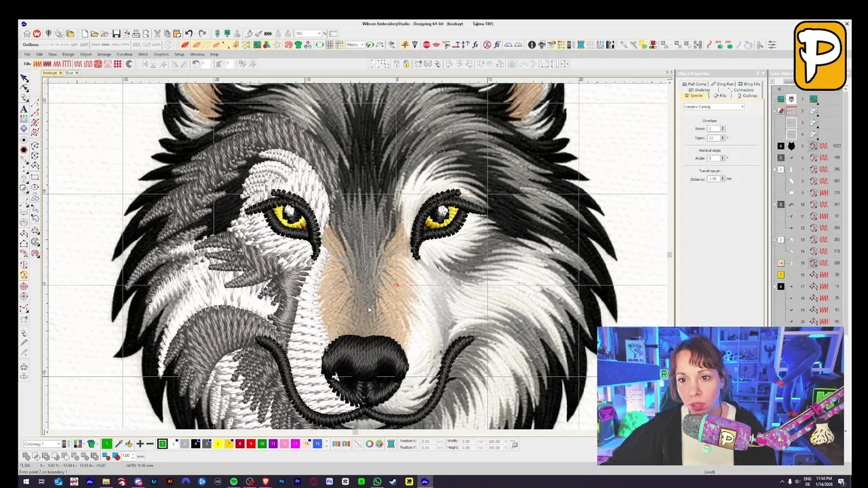Switch to the Pull Comp tab
The height and width of the screenshot is (488, 868).
pyautogui.click(x=694, y=84)
